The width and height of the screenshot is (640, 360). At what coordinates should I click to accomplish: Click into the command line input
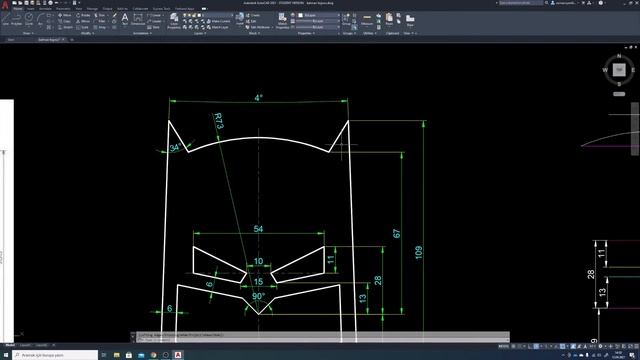pos(322,339)
